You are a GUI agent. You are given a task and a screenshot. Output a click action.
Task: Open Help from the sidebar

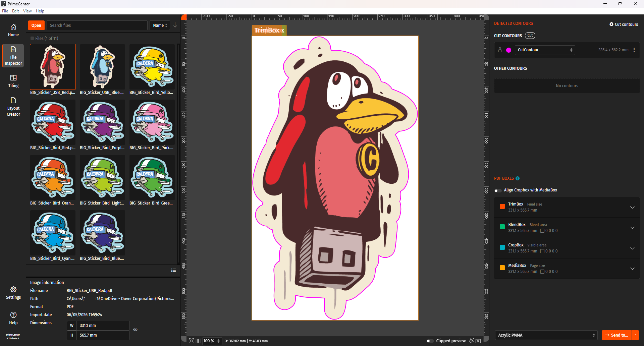[13, 318]
